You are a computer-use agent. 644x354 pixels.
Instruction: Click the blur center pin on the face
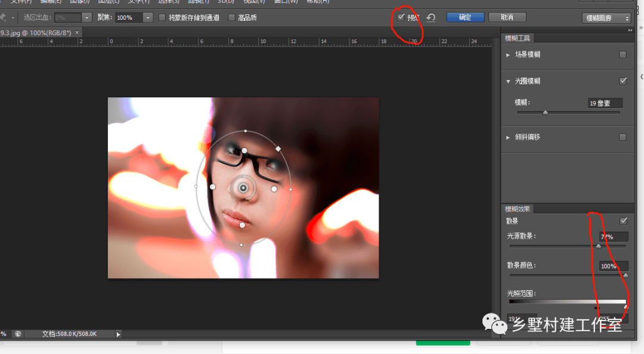(243, 188)
